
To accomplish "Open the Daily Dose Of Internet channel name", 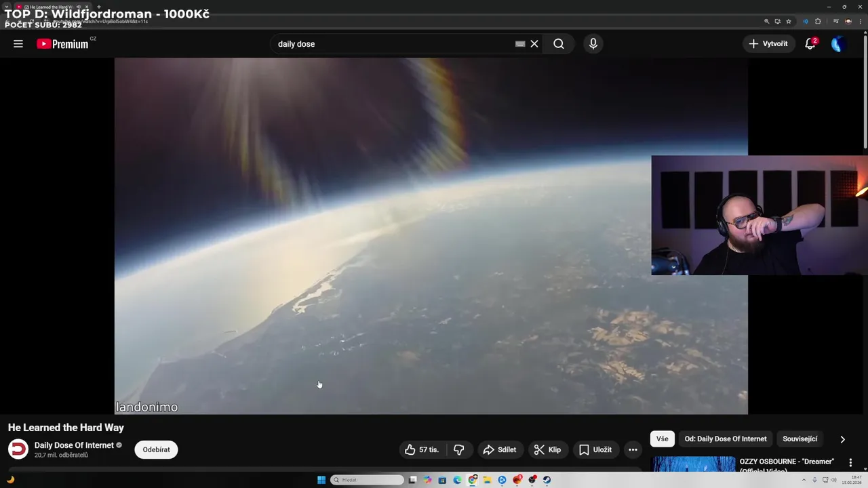I will point(74,445).
